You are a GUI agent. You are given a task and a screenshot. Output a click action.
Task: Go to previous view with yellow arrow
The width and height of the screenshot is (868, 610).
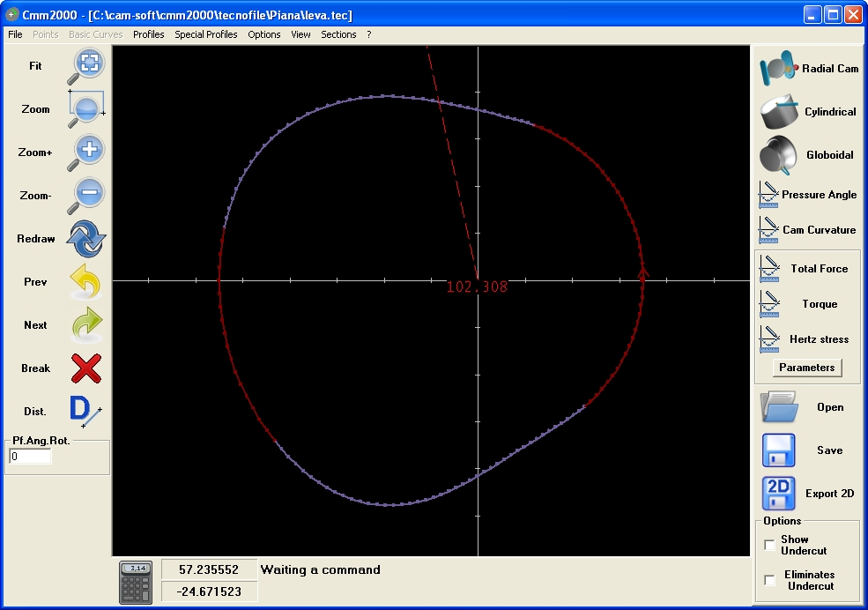[86, 282]
